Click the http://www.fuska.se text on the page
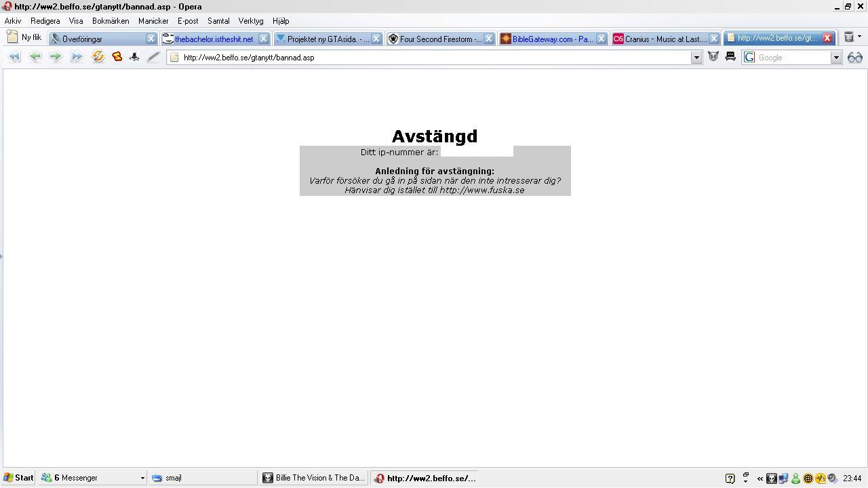This screenshot has width=868, height=488. click(482, 190)
